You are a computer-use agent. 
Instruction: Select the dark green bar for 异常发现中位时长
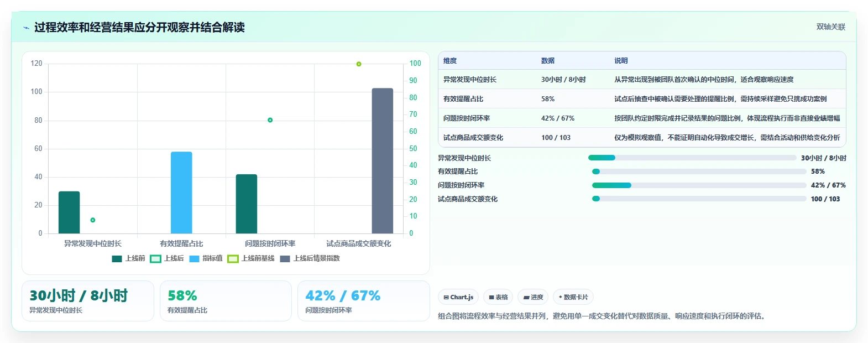tap(69, 212)
